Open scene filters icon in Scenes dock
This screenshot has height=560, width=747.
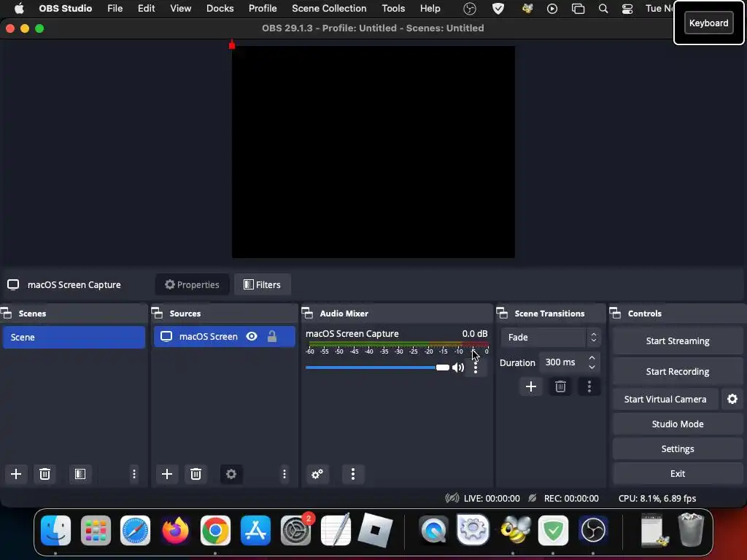pyautogui.click(x=80, y=474)
